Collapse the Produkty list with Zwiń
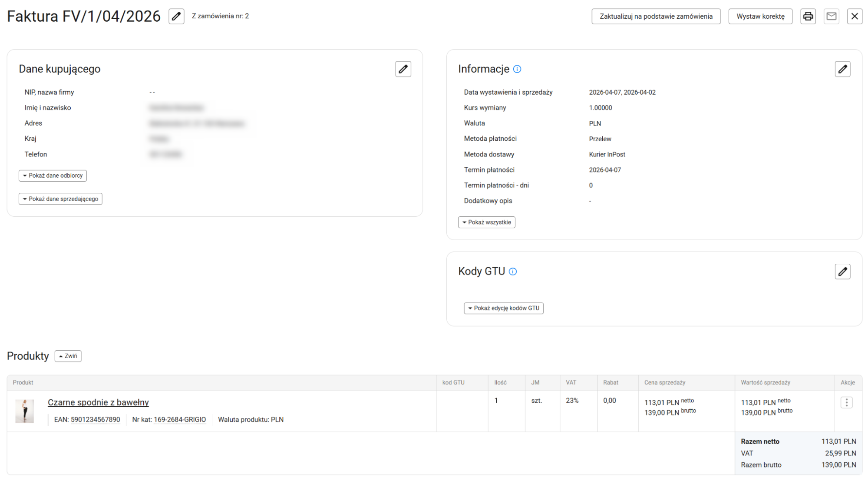Viewport: 868px width, 481px height. 68,356
